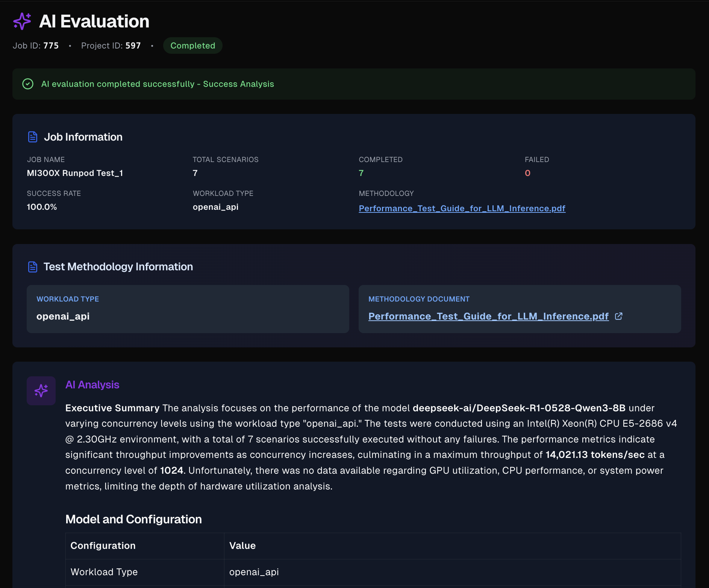709x588 pixels.
Task: Click the purple AI Analysis sparkle tile
Action: (x=41, y=391)
